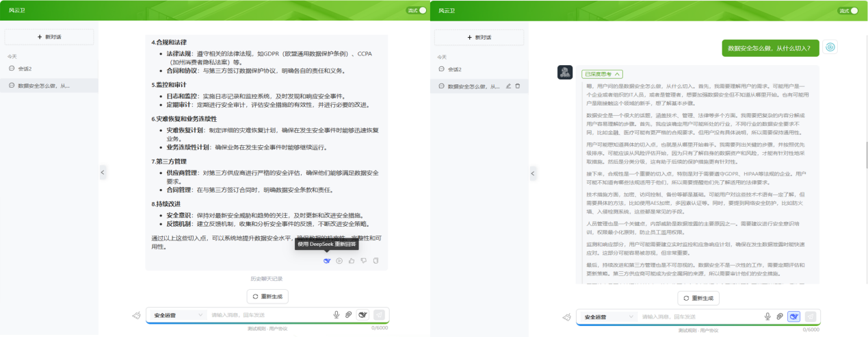868x337 pixels.
Task: Disable the highlighted DeepSeek toggle in right input
Action: click(793, 316)
